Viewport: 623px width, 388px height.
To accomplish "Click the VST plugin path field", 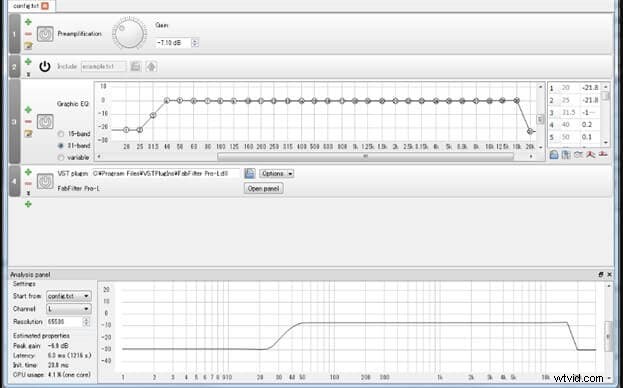I will coord(166,174).
